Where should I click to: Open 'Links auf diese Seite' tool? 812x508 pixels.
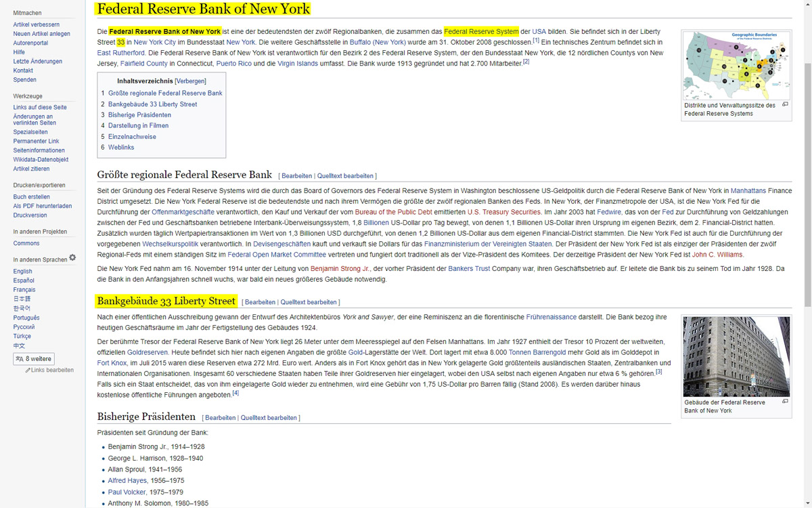pos(40,107)
